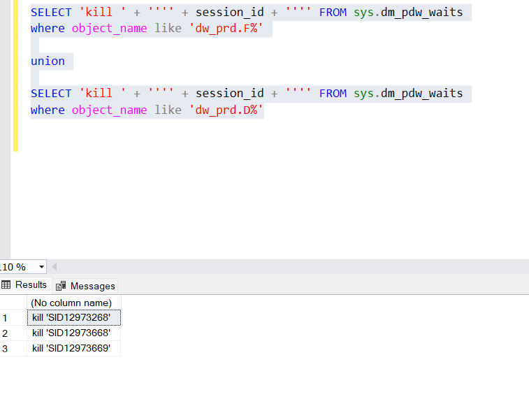Click the 'dw_prd.F%' string literal
Screen dimensions: 529x420
[x=226, y=29]
